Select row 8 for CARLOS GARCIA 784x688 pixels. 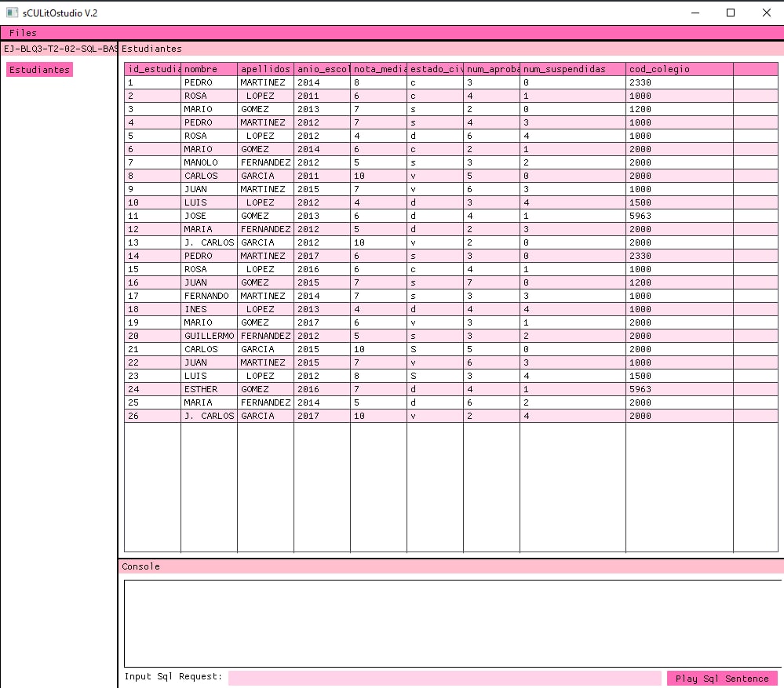(x=314, y=175)
